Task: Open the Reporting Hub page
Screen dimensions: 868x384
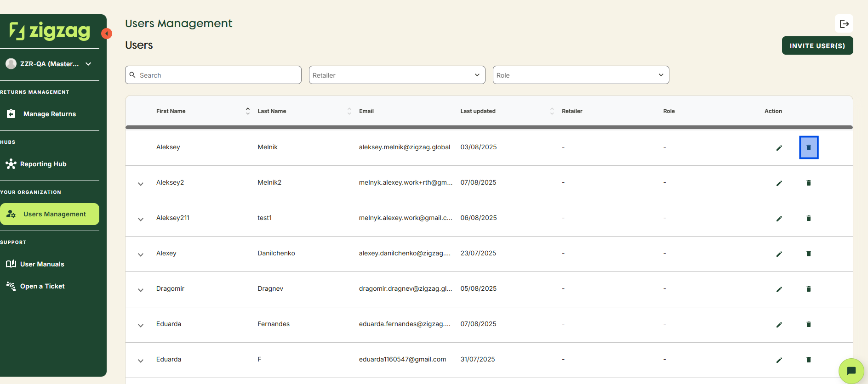Action: click(x=43, y=164)
